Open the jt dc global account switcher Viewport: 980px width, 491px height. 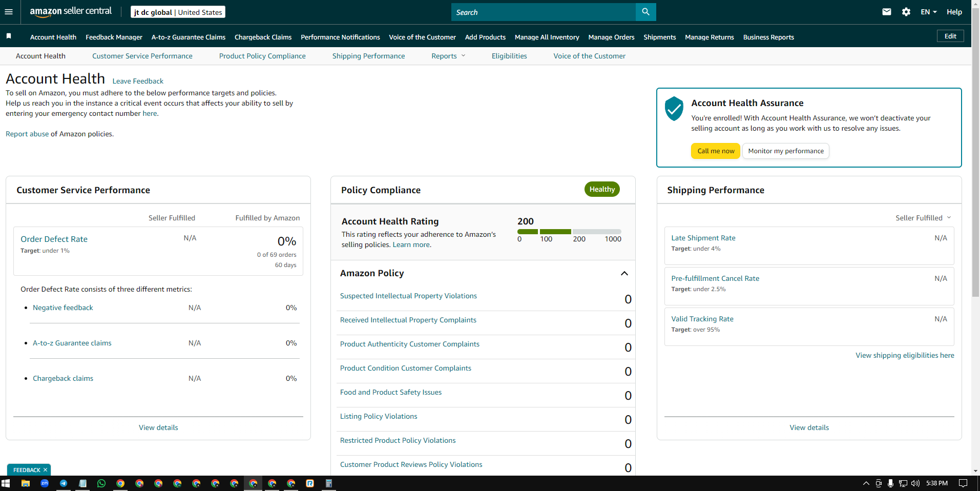tap(178, 12)
